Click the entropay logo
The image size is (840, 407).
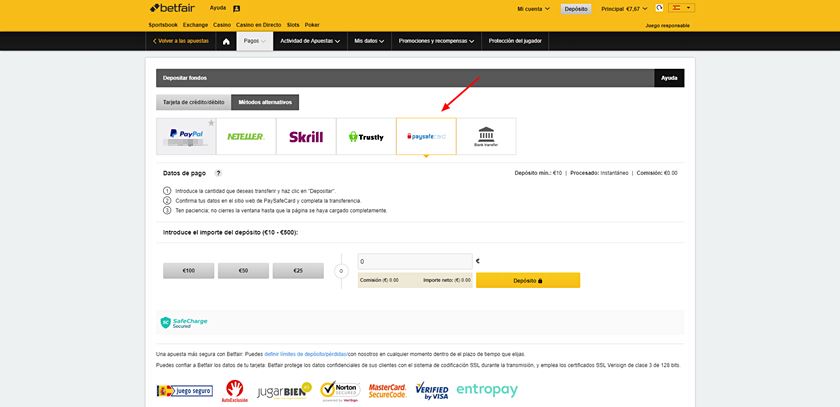point(487,390)
